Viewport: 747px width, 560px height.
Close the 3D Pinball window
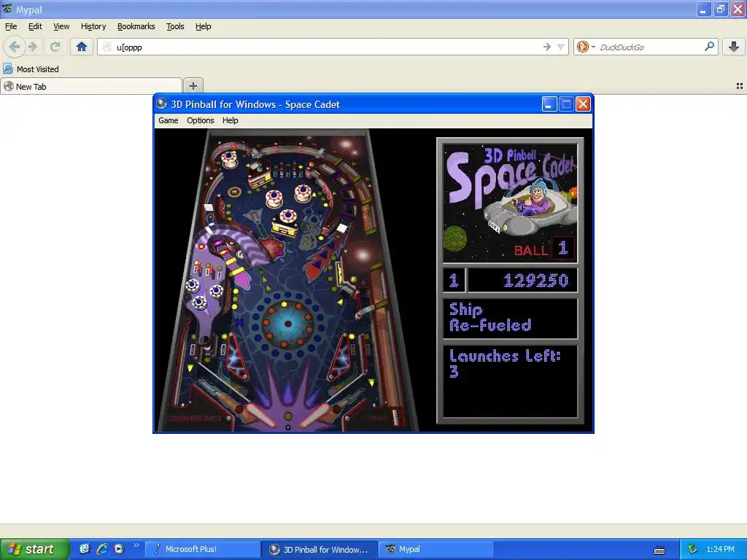click(x=583, y=104)
